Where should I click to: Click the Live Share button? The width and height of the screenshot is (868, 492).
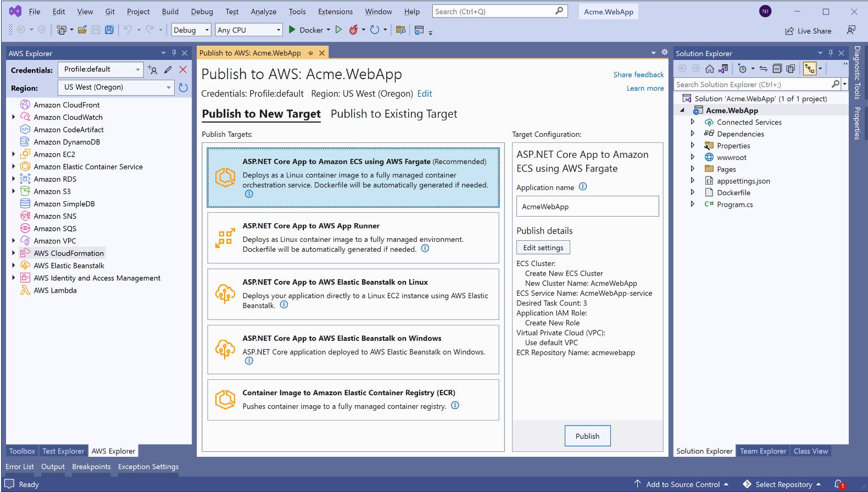[x=808, y=31]
